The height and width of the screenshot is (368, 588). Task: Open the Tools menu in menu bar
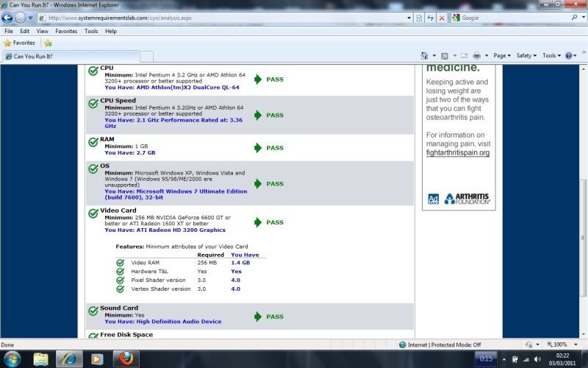91,31
